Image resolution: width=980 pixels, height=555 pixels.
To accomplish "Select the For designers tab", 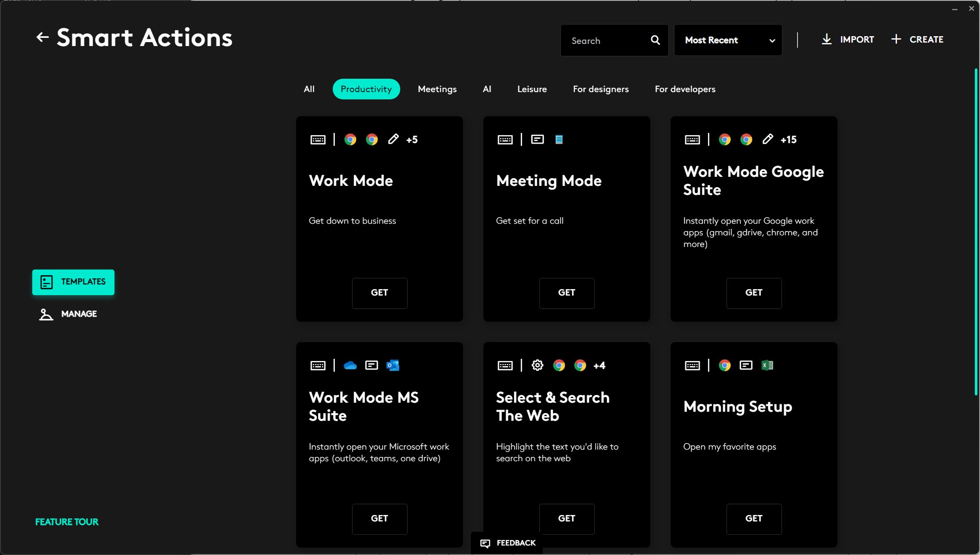I will 600,89.
